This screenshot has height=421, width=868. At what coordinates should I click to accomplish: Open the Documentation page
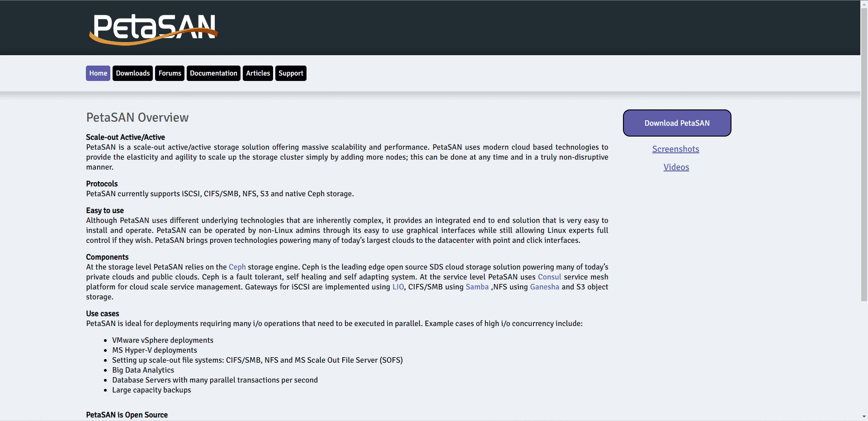click(x=213, y=73)
